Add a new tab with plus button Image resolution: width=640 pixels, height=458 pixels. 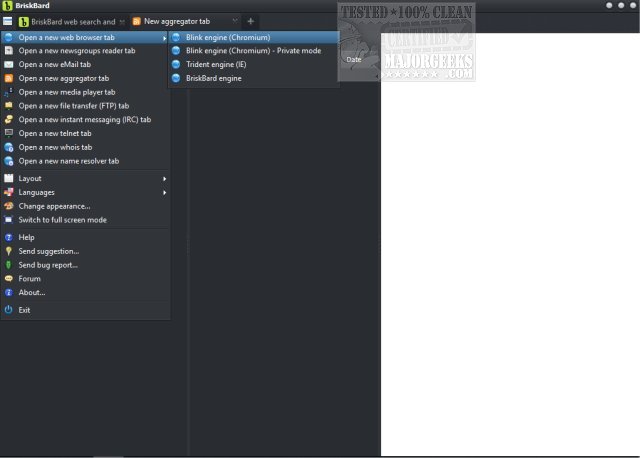[251, 21]
